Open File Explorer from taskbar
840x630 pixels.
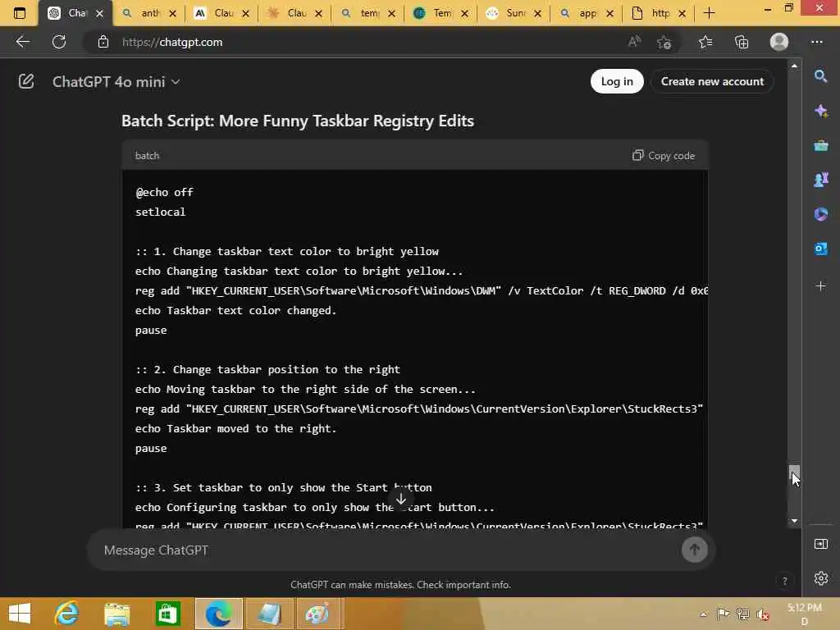tap(116, 614)
